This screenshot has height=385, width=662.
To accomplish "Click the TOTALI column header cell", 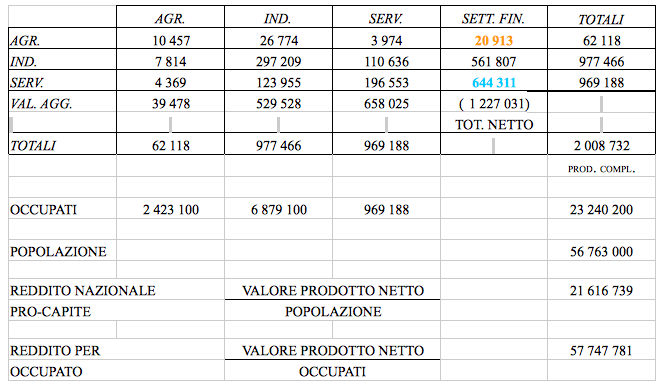I will click(601, 19).
